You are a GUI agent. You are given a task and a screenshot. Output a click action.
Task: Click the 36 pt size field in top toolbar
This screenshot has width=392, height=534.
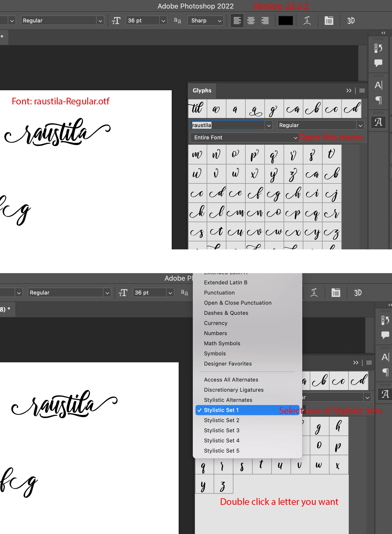143,21
